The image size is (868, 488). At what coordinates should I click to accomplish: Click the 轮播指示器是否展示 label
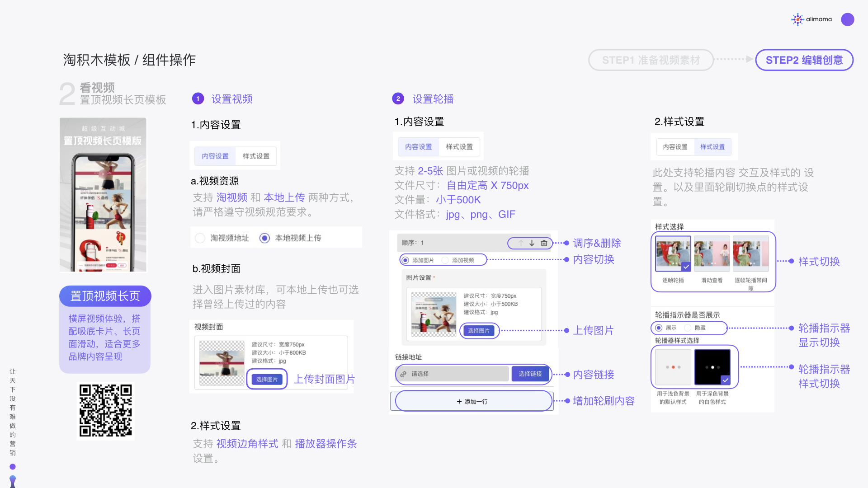point(687,315)
